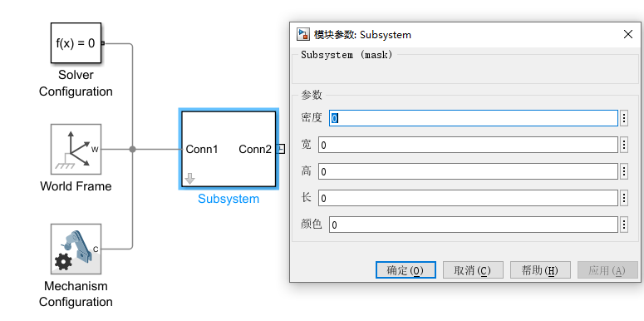Open the options menu for 高 field
This screenshot has width=644, height=321.
624,172
